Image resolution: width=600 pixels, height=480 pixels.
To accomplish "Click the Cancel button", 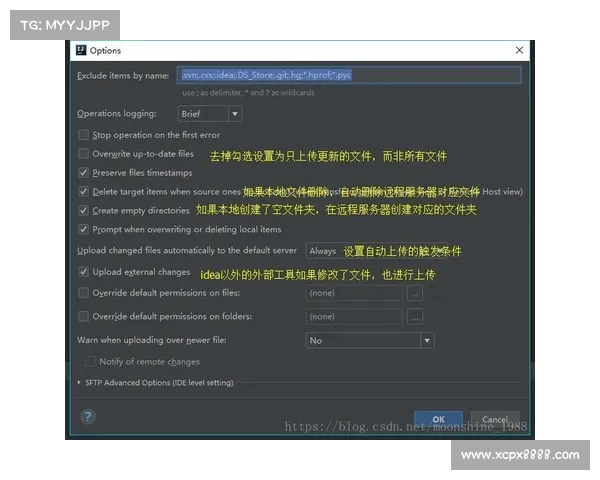I will click(x=495, y=419).
